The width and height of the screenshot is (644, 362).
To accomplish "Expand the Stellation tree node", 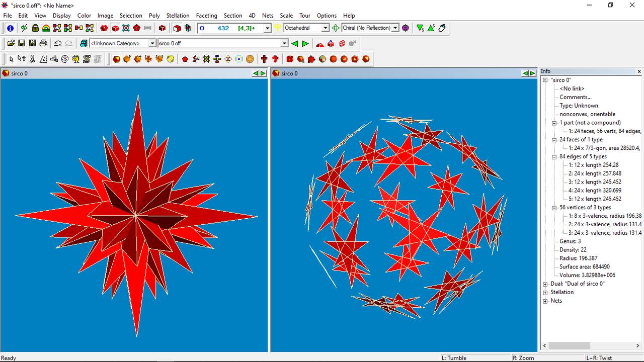I will click(545, 292).
